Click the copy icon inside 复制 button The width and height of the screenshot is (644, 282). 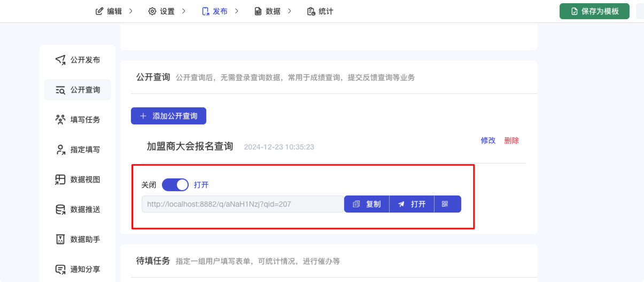tap(356, 204)
